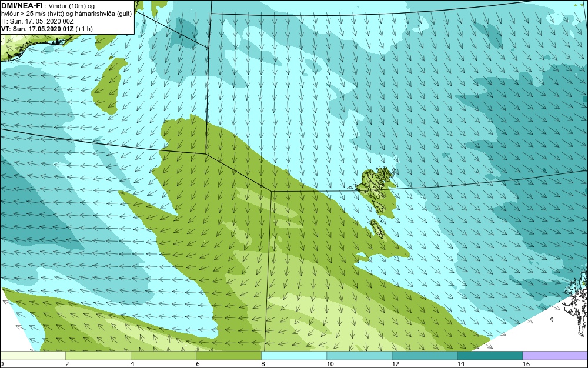Click the 'IT: Sun. 17. 05. 2020 00Z' text

[x=38, y=21]
